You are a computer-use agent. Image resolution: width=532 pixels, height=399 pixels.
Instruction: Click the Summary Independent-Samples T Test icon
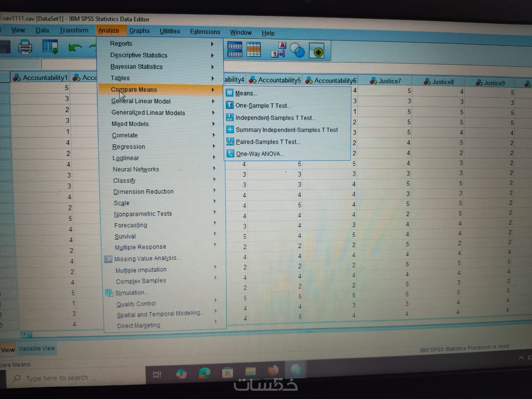pos(230,129)
